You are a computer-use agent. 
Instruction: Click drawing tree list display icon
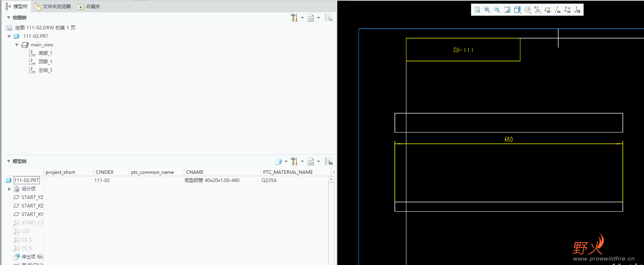311,18
